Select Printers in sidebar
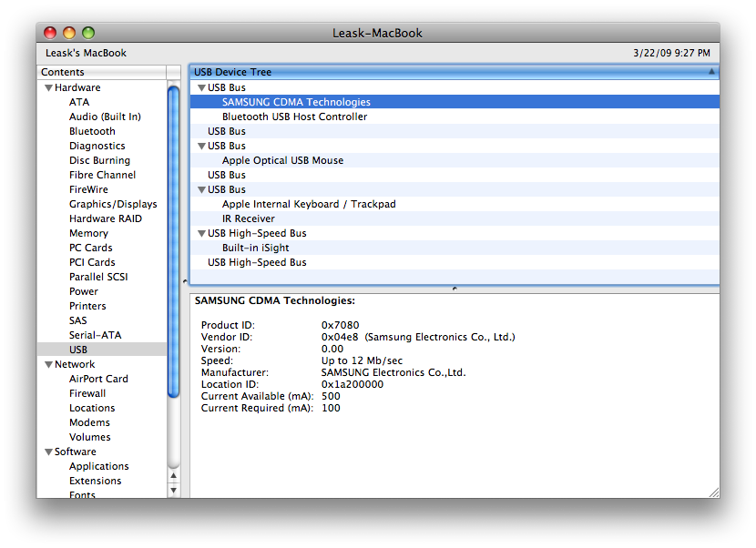Viewport: 756px width, 548px height. [x=87, y=306]
